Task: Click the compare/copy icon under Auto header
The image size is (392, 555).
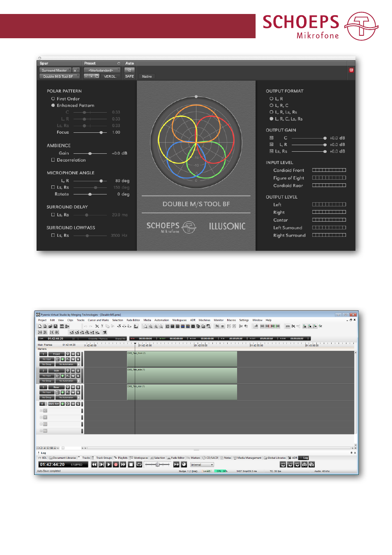Action: coord(129,70)
